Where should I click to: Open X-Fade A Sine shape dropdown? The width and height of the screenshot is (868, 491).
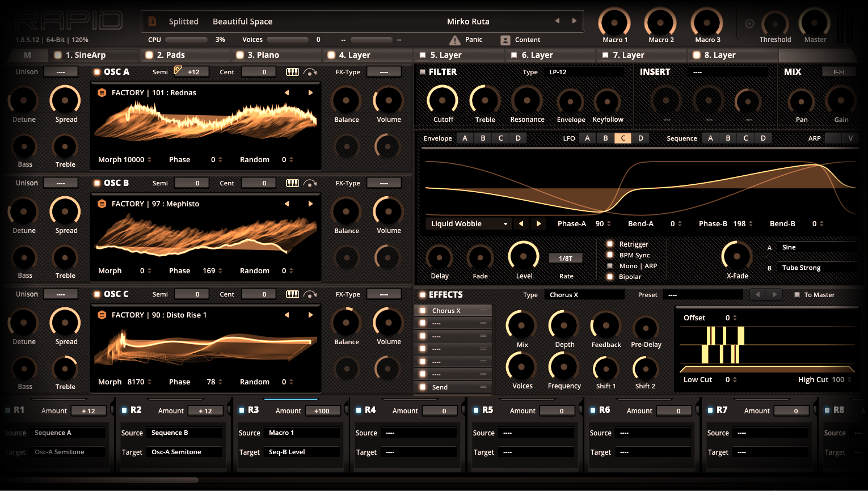(818, 247)
